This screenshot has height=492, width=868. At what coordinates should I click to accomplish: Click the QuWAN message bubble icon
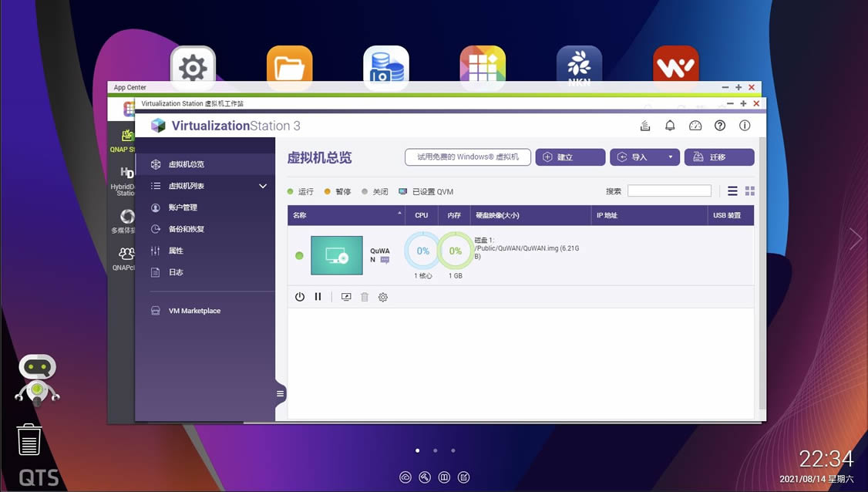point(385,260)
